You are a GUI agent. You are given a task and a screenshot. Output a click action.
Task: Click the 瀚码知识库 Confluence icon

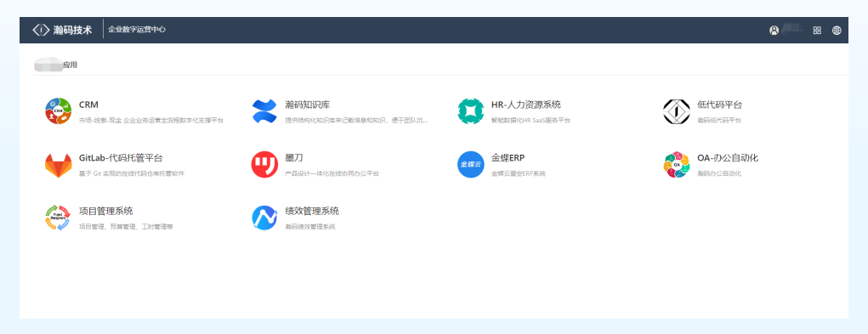click(x=264, y=111)
